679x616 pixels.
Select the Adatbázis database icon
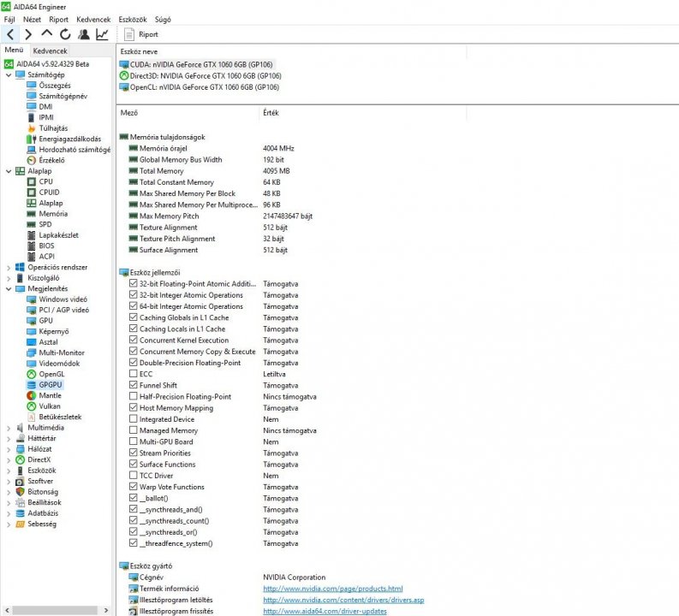20,513
